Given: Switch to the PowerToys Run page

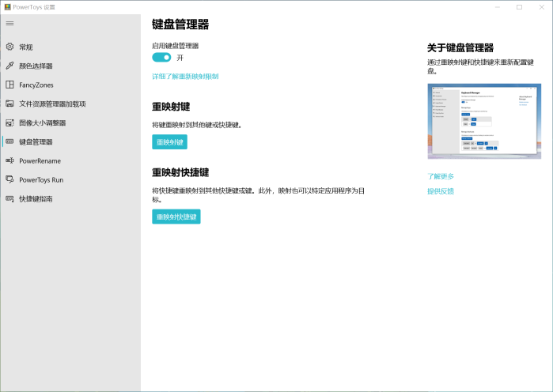Looking at the screenshot, I should tap(70, 180).
